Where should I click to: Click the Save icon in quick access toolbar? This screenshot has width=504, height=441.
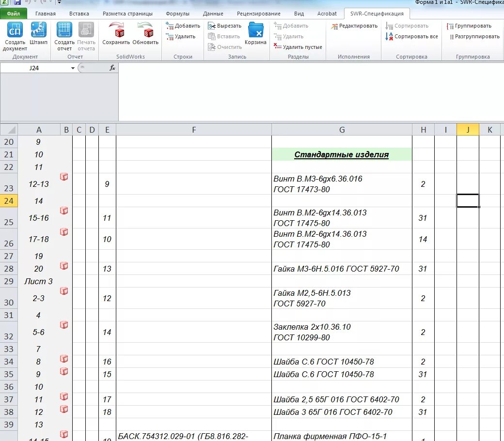point(17,2)
